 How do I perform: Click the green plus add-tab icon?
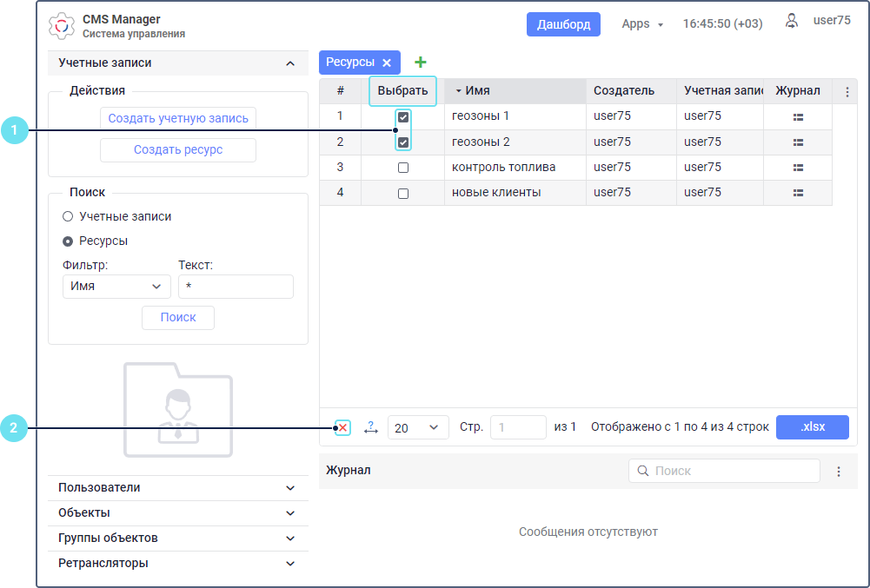(x=421, y=62)
